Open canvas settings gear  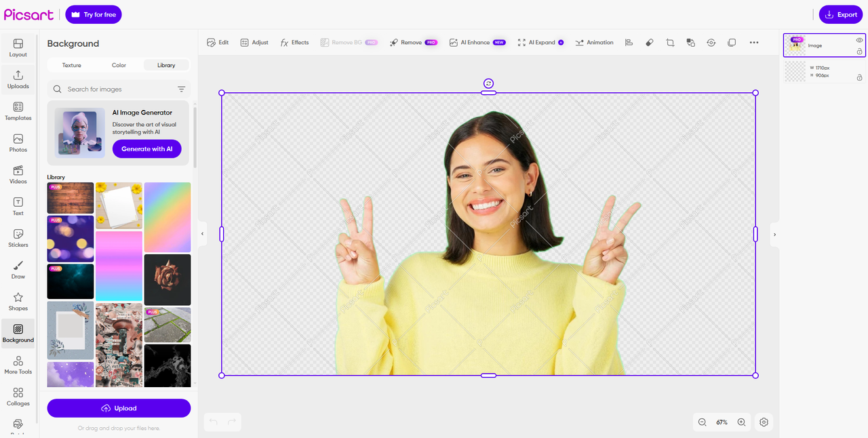[x=764, y=422]
